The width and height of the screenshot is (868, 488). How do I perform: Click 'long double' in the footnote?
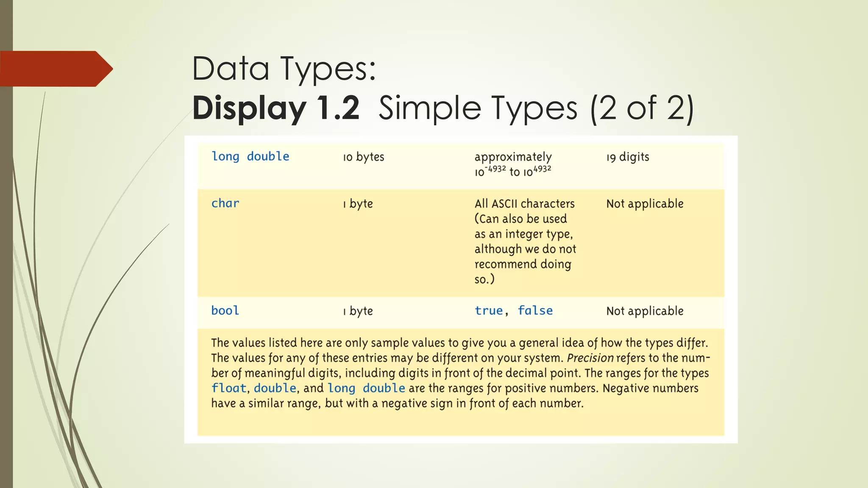(366, 388)
